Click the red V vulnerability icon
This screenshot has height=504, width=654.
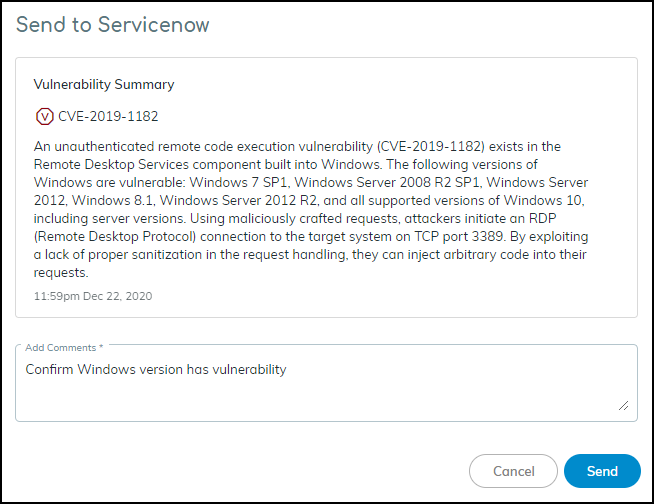(43, 116)
